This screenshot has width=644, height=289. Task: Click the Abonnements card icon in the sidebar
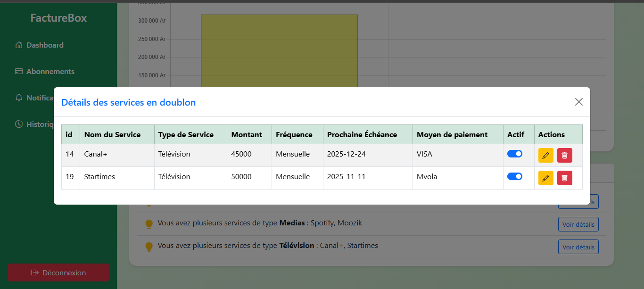tap(19, 72)
